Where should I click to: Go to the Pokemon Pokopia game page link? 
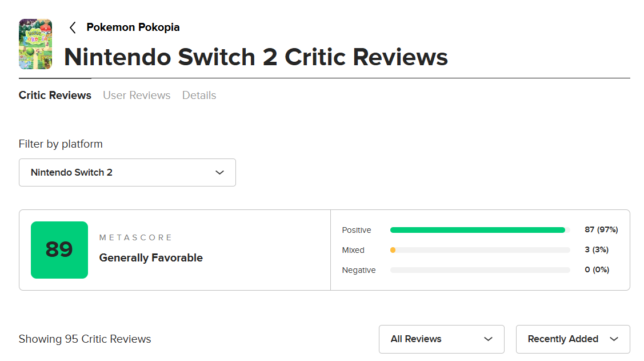[x=133, y=27]
